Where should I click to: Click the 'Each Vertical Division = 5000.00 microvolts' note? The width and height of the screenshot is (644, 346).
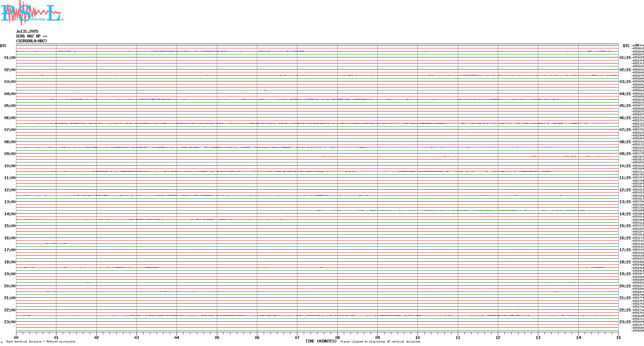(41, 342)
